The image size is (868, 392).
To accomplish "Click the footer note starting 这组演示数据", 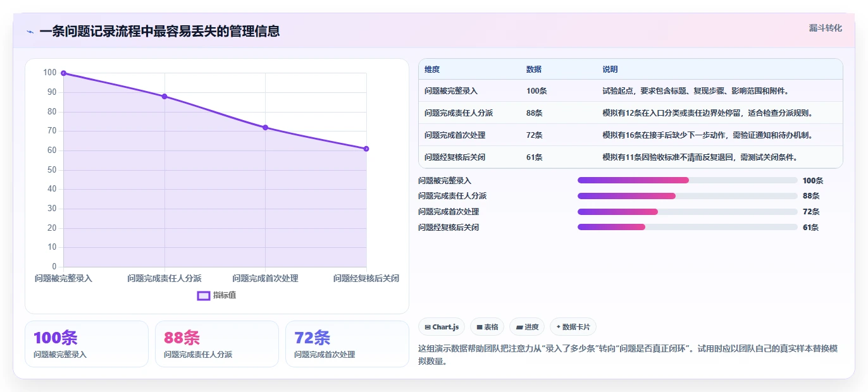I will [628, 355].
